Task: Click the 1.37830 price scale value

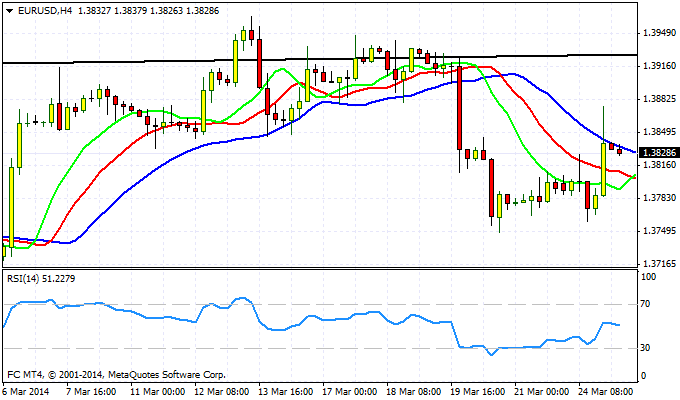Action: (x=660, y=197)
